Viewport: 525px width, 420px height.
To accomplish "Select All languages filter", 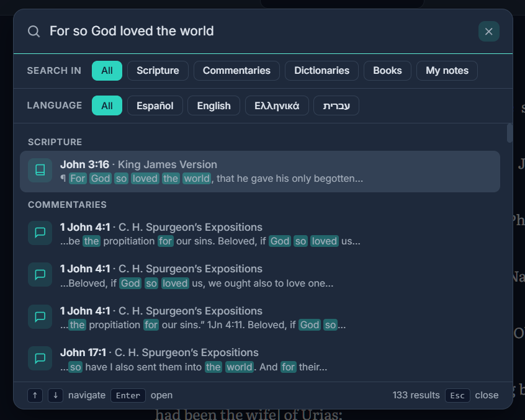I will [x=107, y=105].
